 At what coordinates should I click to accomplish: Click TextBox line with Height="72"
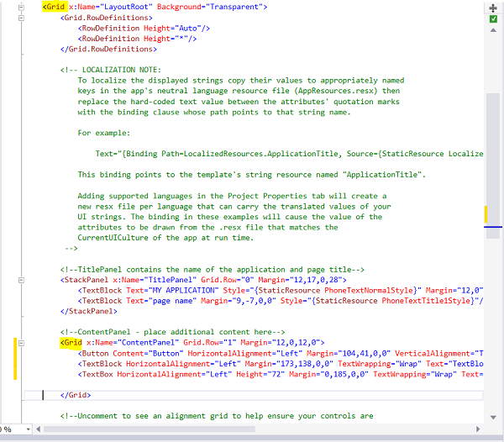pos(281,375)
